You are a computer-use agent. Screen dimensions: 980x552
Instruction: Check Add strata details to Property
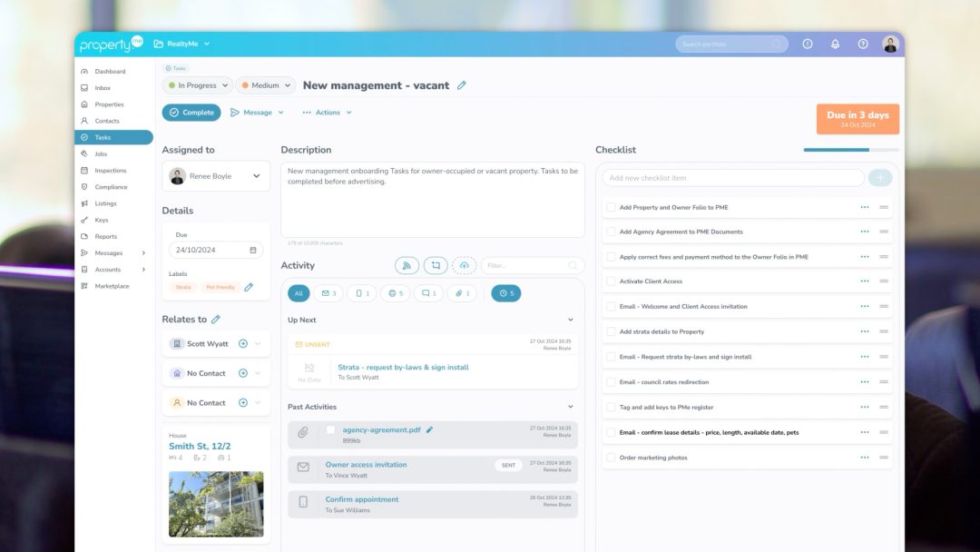point(611,332)
